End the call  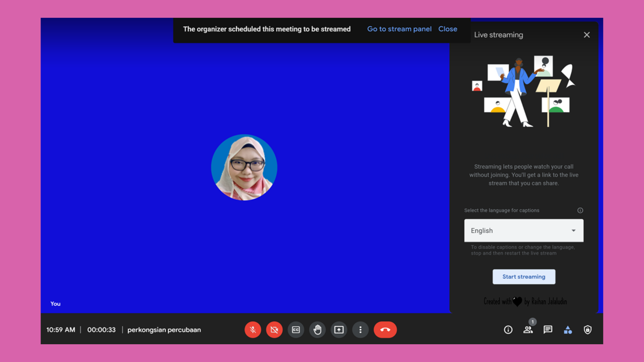point(385,329)
